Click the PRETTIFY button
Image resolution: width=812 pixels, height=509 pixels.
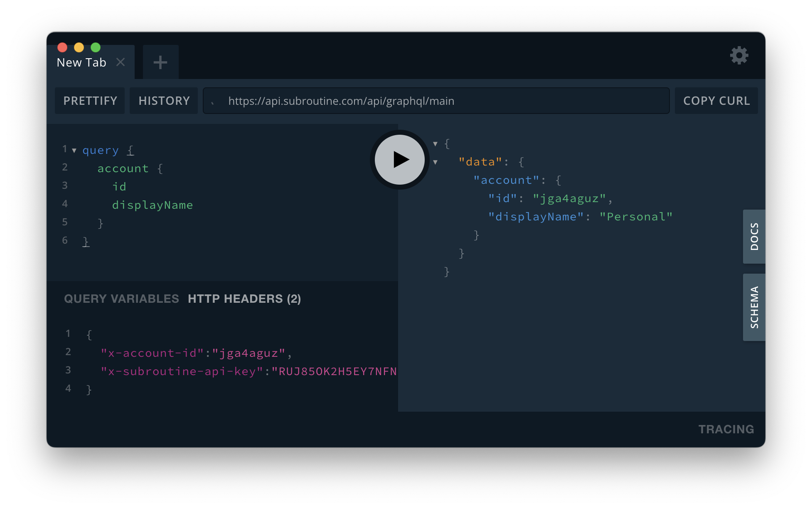click(x=90, y=101)
